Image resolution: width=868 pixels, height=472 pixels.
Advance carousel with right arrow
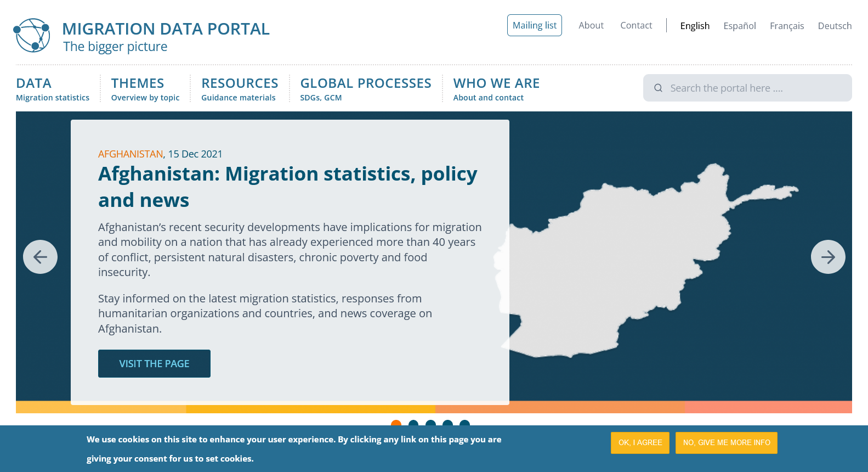(x=827, y=257)
